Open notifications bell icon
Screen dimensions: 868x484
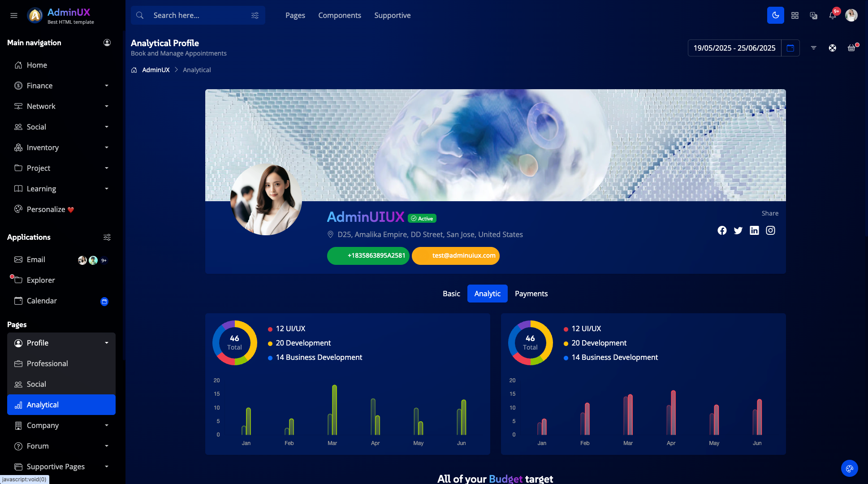832,15
